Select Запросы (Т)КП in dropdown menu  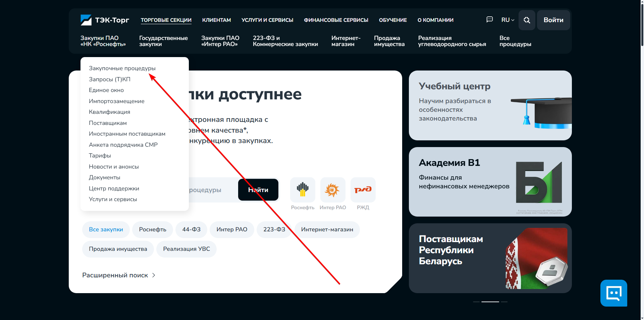click(110, 79)
